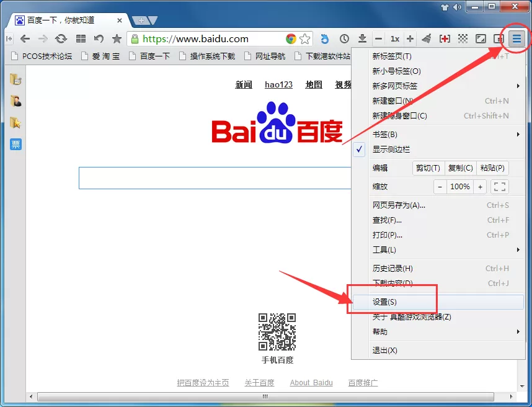
Task: Click the green padlock security icon
Action: click(135, 39)
